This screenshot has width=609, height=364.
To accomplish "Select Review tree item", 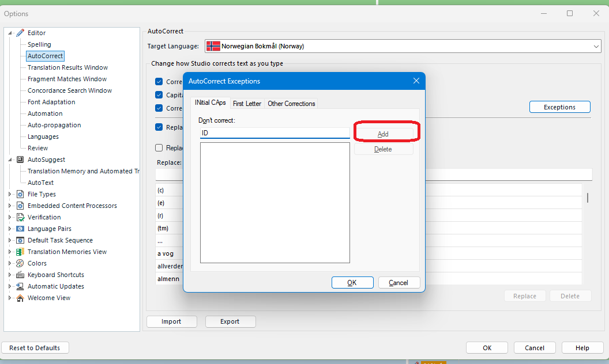I will point(37,148).
